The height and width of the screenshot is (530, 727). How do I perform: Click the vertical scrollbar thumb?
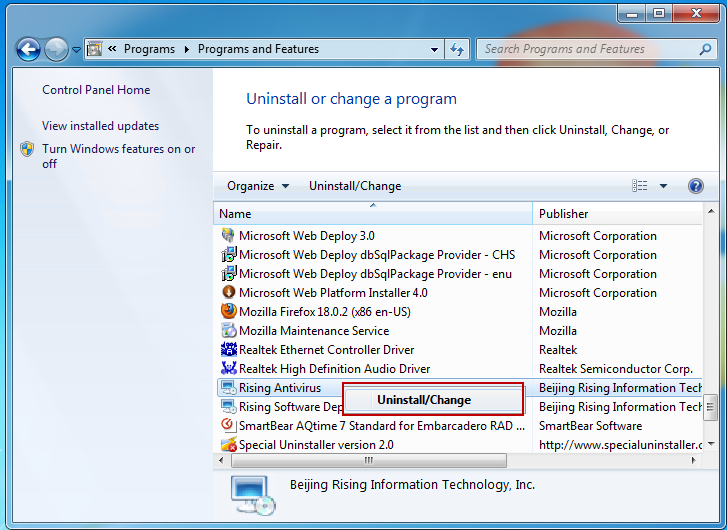[710, 408]
